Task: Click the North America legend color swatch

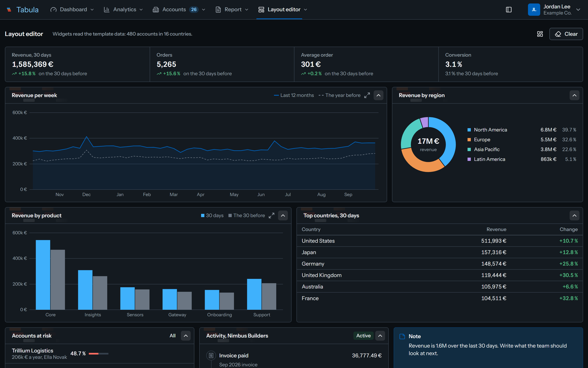Action: coord(469,130)
